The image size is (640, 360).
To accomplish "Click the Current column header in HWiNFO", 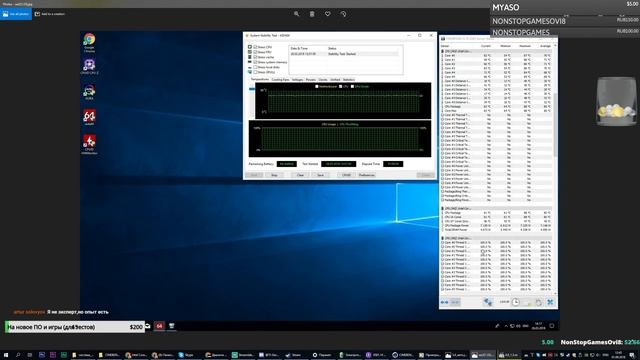I will [486, 46].
